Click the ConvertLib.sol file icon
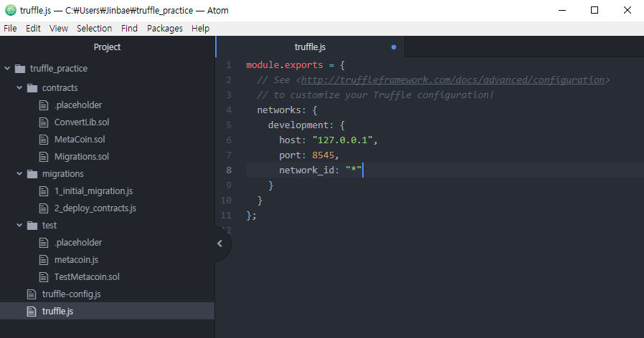Viewport: 644px width, 338px height. 44,122
